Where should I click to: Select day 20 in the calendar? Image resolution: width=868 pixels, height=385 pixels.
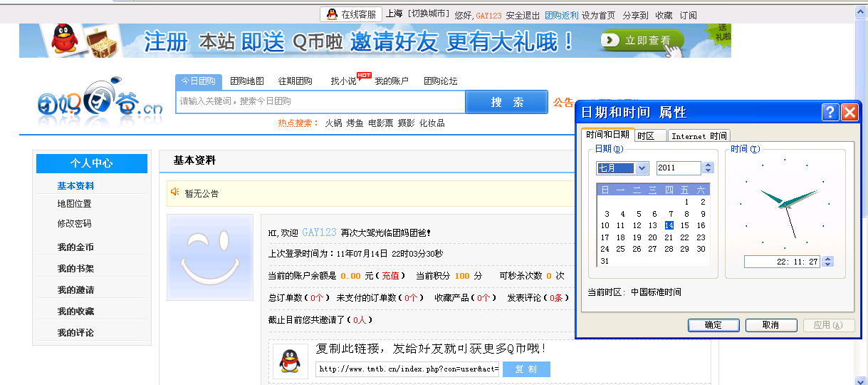pos(653,237)
